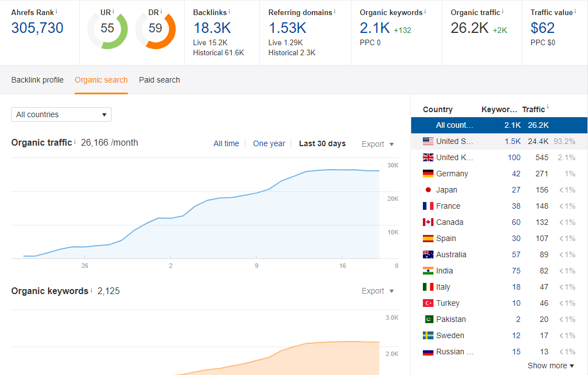
Task: Expand the country list with Show more
Action: [551, 366]
